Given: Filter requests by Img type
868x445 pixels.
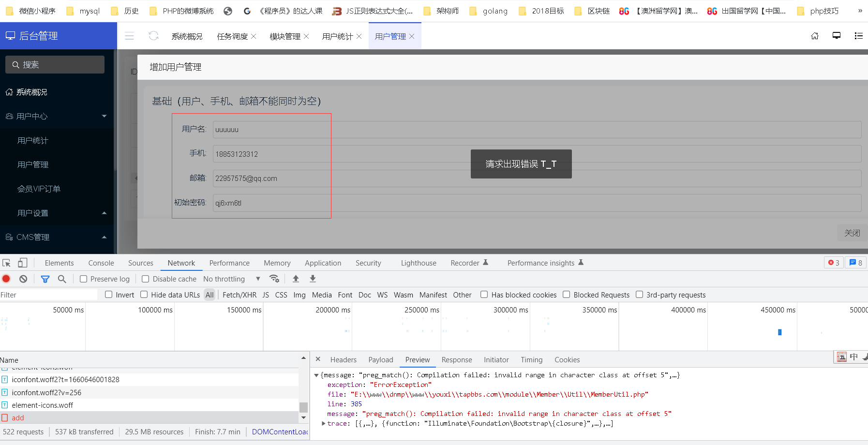Looking at the screenshot, I should pos(299,295).
